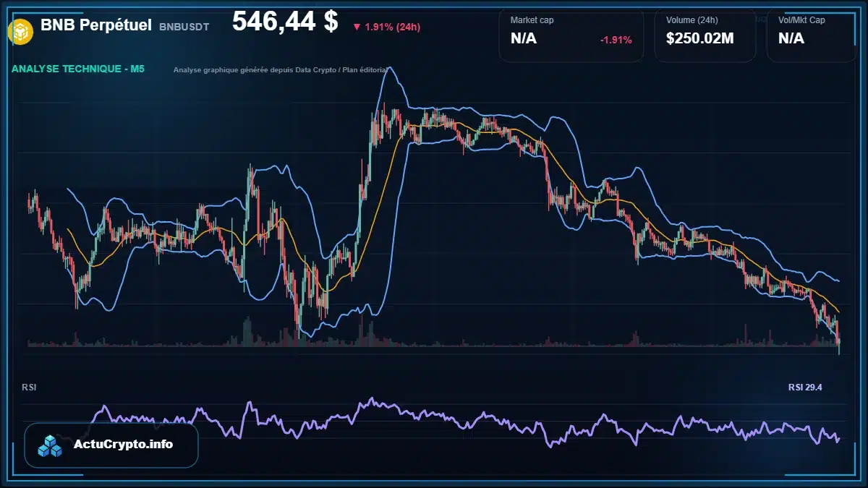The height and width of the screenshot is (488, 868).
Task: Click the BNBUSDT ticker label
Action: point(184,27)
